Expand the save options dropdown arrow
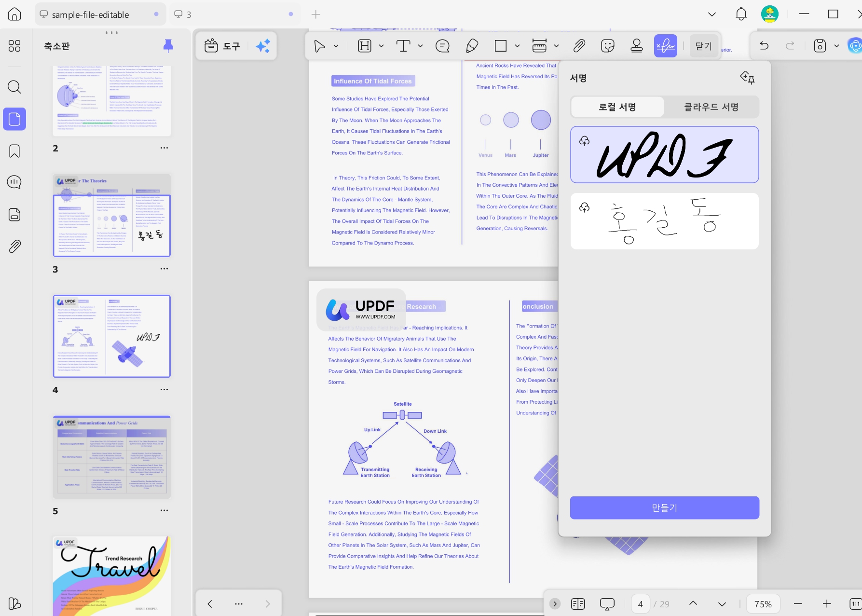This screenshot has width=862, height=616. coord(836,46)
